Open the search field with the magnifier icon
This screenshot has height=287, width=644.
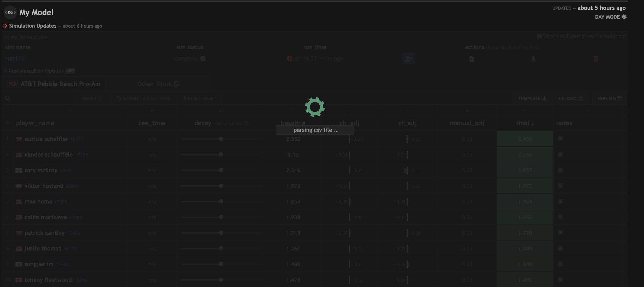[x=8, y=98]
